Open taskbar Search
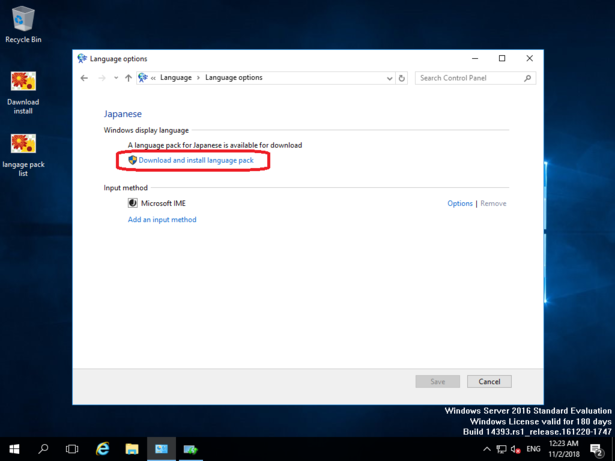 point(43,449)
